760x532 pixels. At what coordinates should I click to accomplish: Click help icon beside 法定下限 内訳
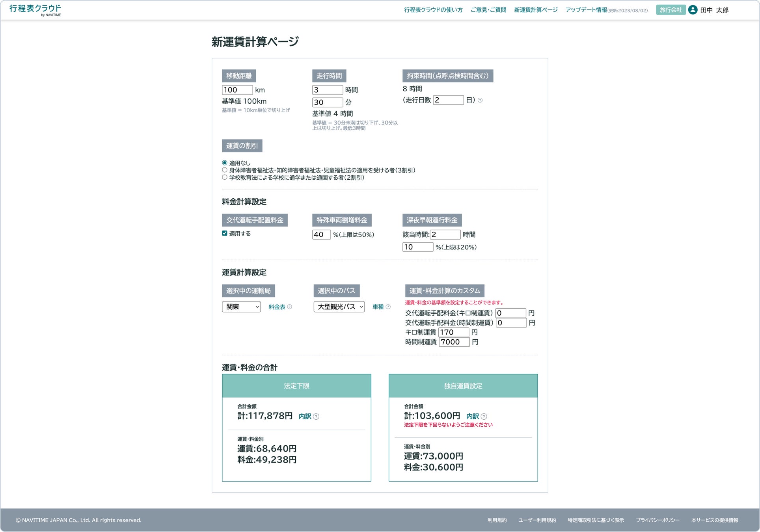tap(316, 417)
